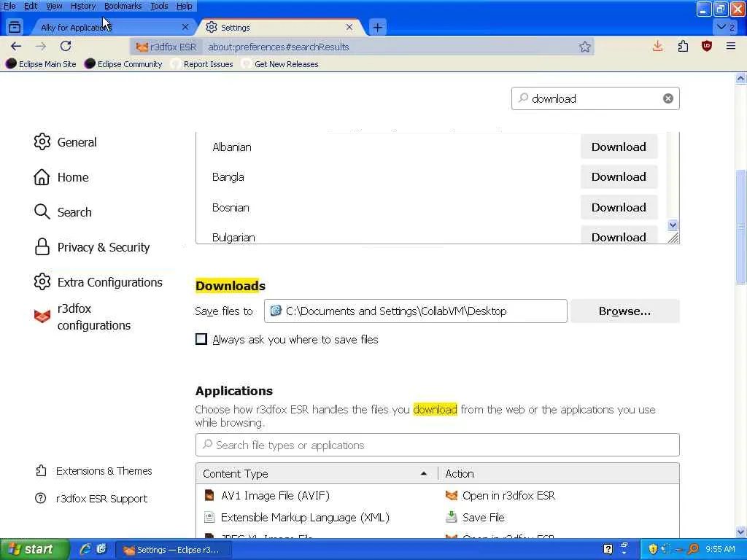Click the Action column header
Image resolution: width=747 pixels, height=560 pixels.
(x=558, y=474)
